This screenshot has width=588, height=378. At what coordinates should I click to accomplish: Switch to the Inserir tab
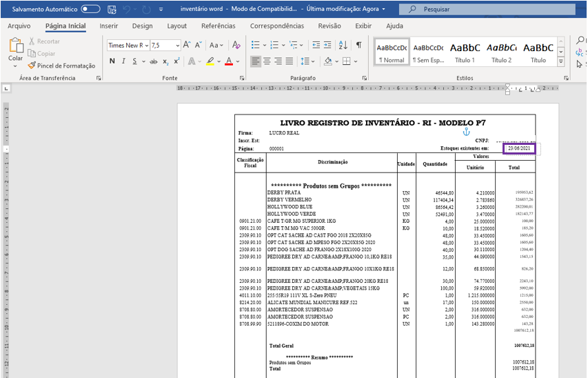[x=109, y=26]
